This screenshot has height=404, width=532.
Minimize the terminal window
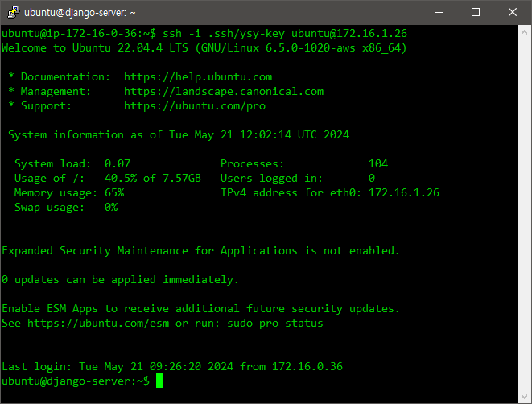pyautogui.click(x=439, y=12)
